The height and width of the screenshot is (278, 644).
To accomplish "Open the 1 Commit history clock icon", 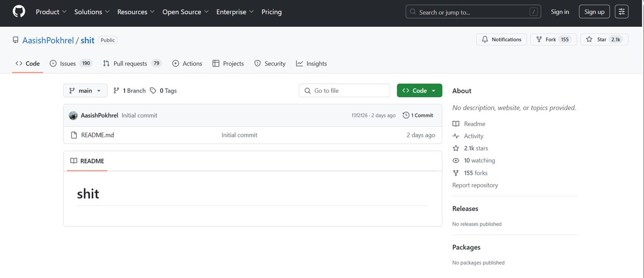I will [x=406, y=115].
